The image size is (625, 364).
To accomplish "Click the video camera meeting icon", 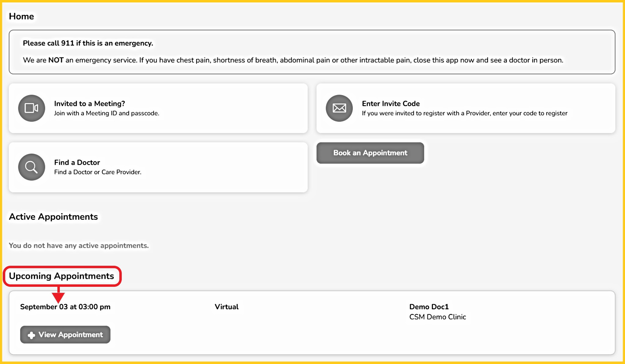I will [31, 108].
